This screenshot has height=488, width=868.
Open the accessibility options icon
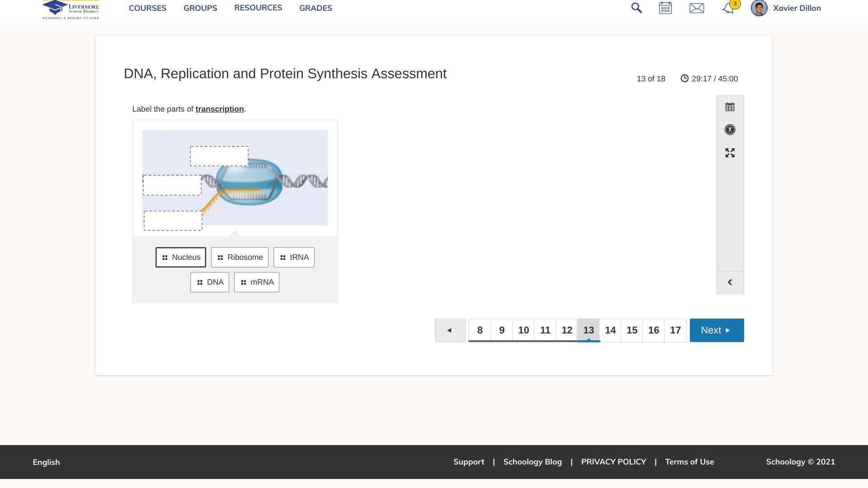(x=730, y=130)
